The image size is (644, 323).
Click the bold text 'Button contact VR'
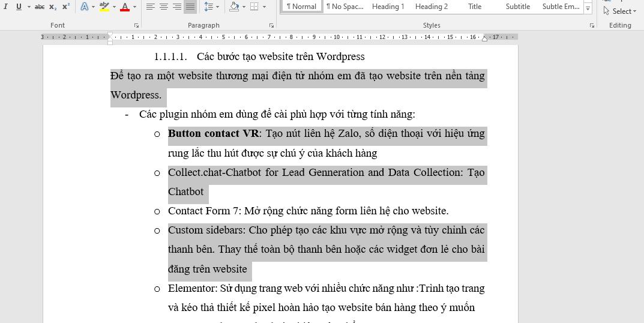214,133
